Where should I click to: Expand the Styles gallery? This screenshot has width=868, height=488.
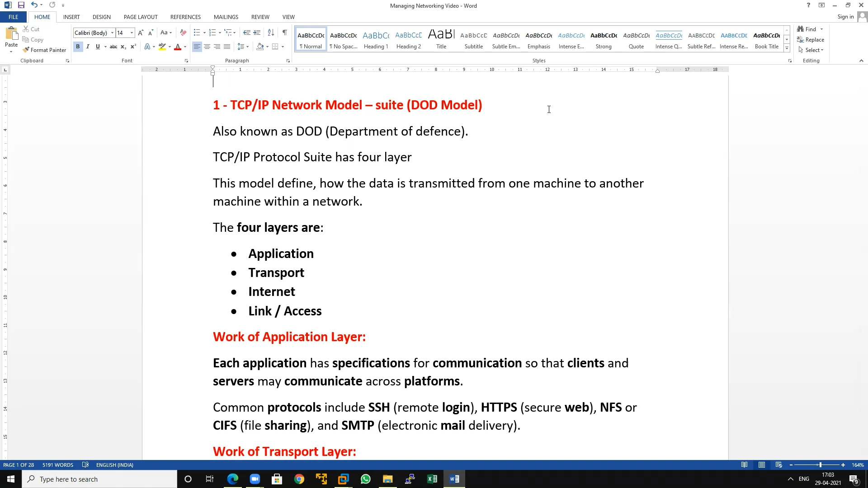(x=787, y=48)
